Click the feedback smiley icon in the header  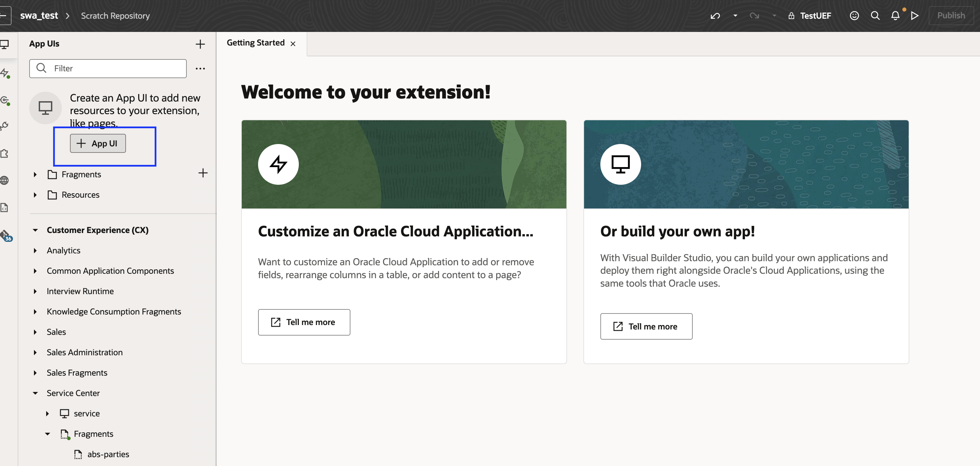coord(854,16)
